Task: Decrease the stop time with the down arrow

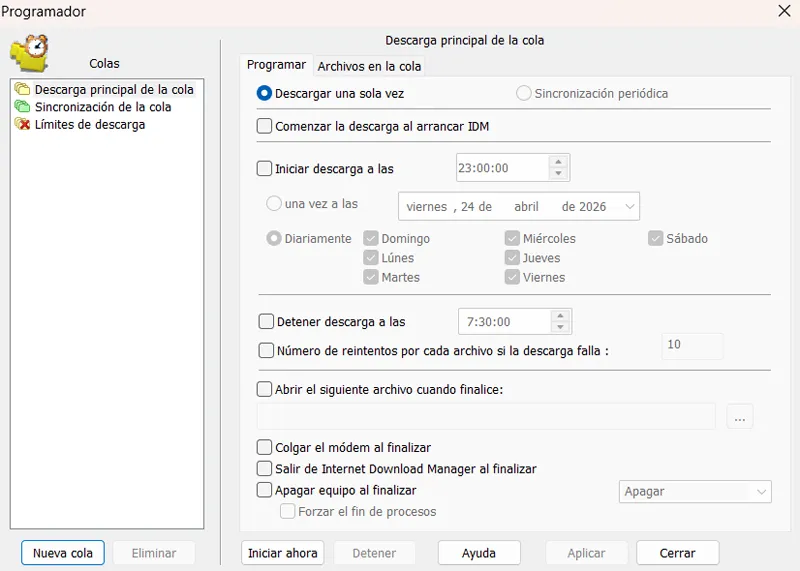Action: click(x=560, y=328)
